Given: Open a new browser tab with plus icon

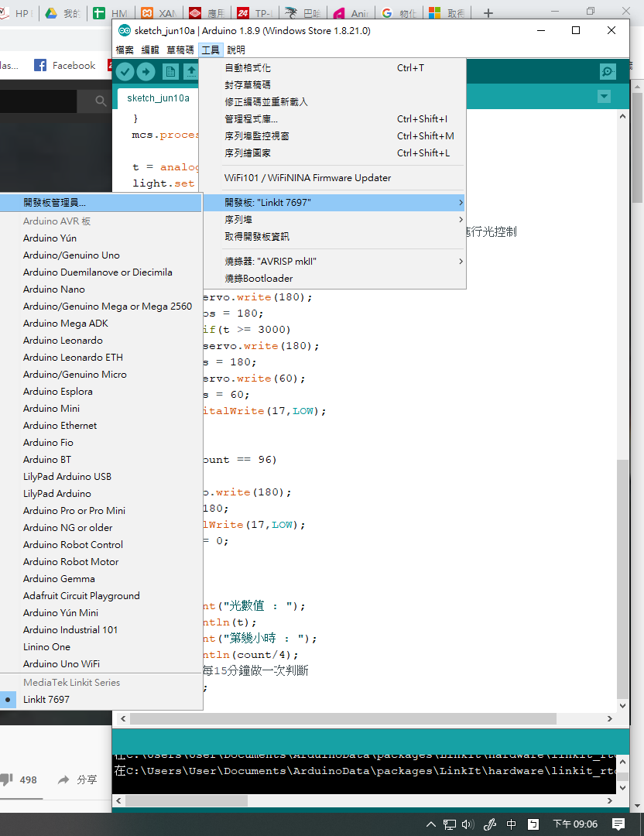Looking at the screenshot, I should [488, 13].
